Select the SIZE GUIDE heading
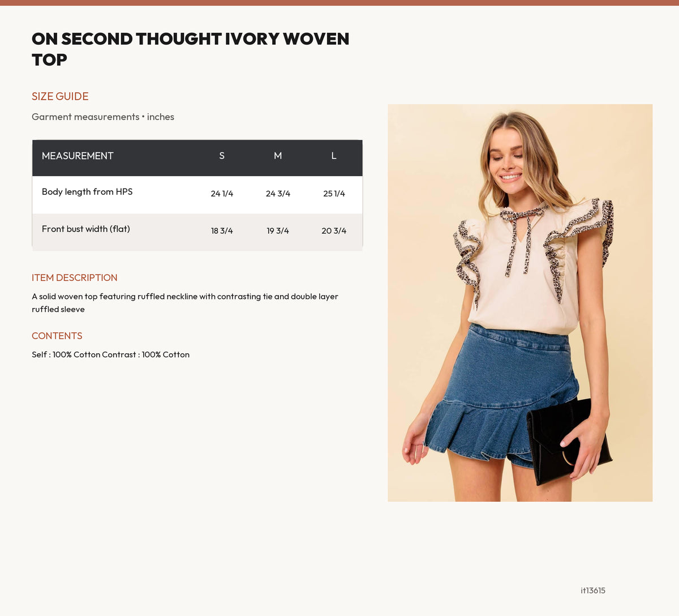This screenshot has height=616, width=679. click(60, 96)
